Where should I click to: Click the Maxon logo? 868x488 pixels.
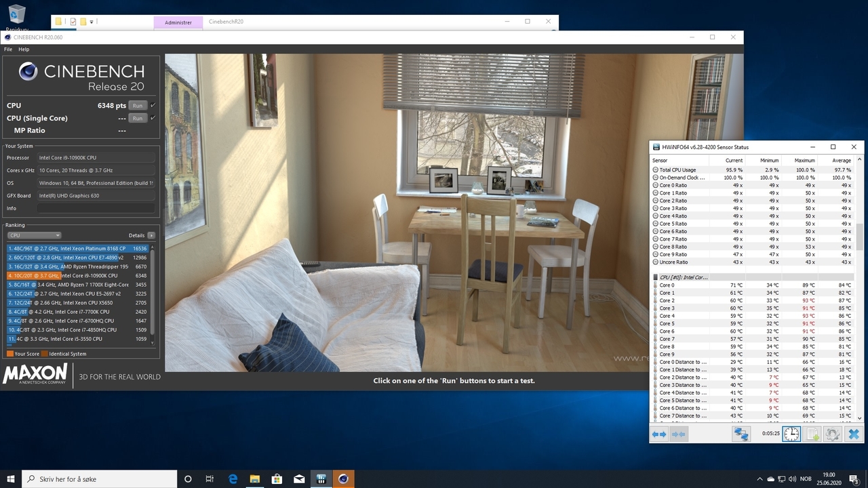[35, 374]
